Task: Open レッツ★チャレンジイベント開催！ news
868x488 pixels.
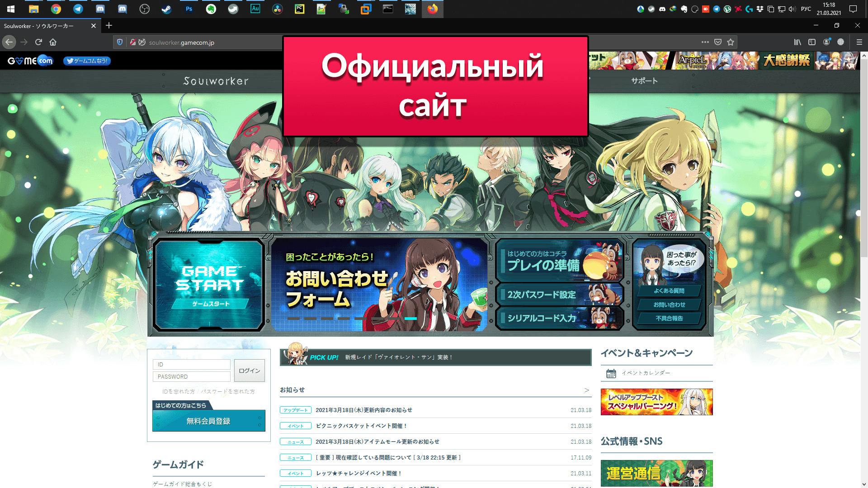Action: point(359,474)
